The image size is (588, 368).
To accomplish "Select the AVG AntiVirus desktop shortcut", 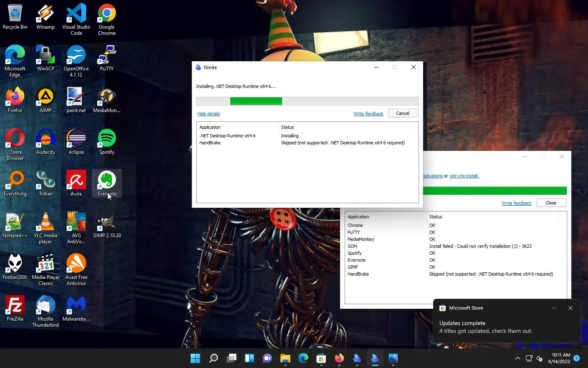I will click(x=76, y=228).
